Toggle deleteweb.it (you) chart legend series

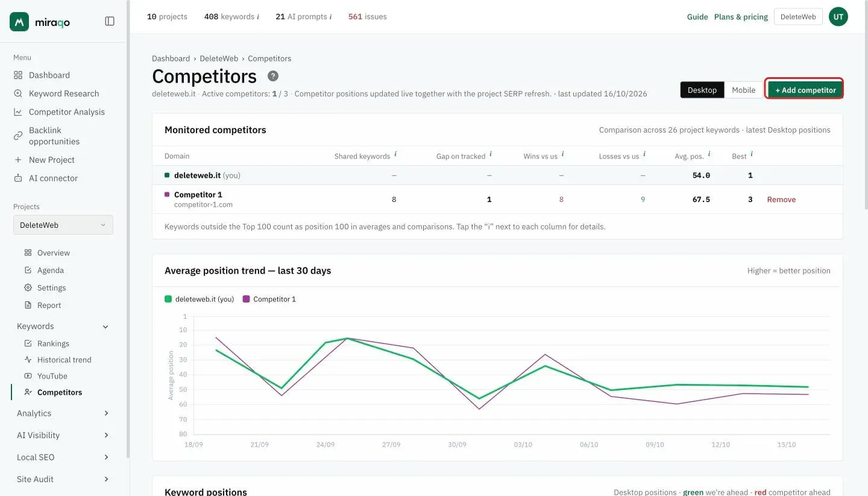pyautogui.click(x=200, y=299)
